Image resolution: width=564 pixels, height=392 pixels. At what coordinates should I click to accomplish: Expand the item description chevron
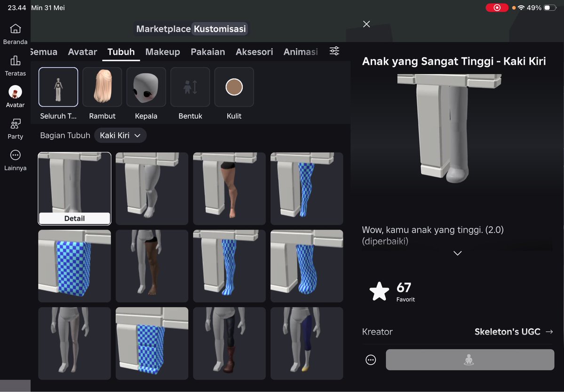coord(458,253)
